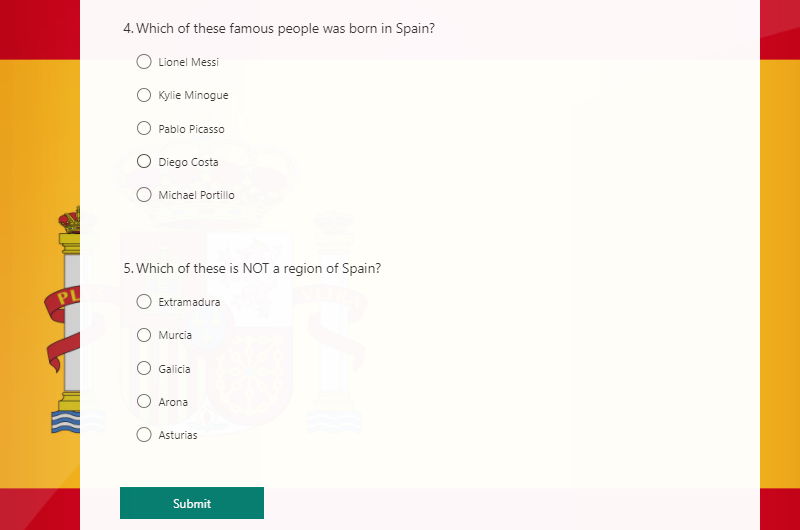Select the Diego Costa radio button
Screen dimensions: 800x530
(x=144, y=161)
